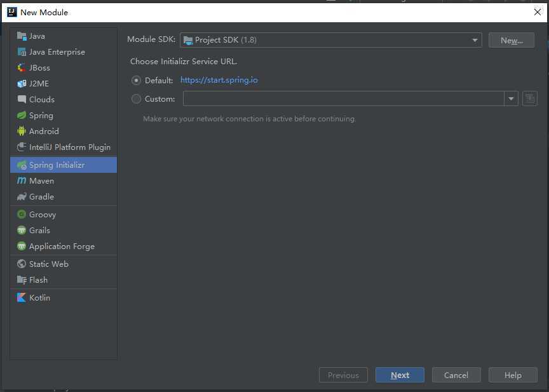This screenshot has width=549, height=392.
Task: Choose the Maven 'm' icon
Action: click(x=22, y=180)
